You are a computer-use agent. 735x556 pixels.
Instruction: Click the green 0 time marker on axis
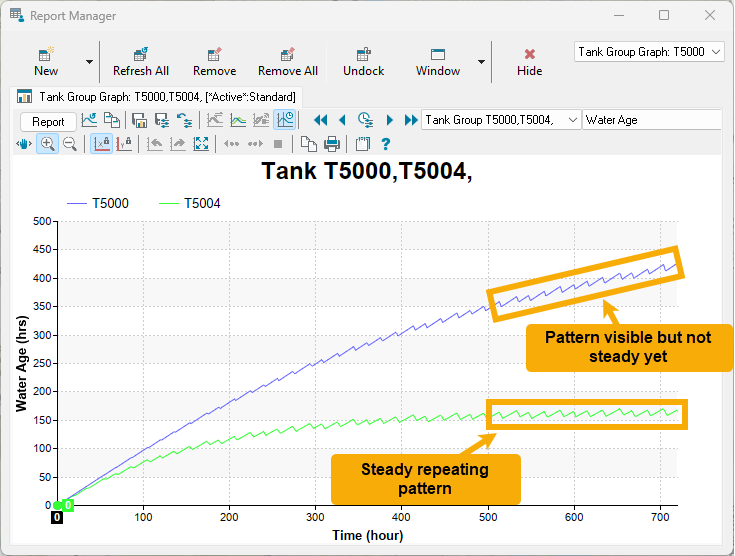pos(68,505)
